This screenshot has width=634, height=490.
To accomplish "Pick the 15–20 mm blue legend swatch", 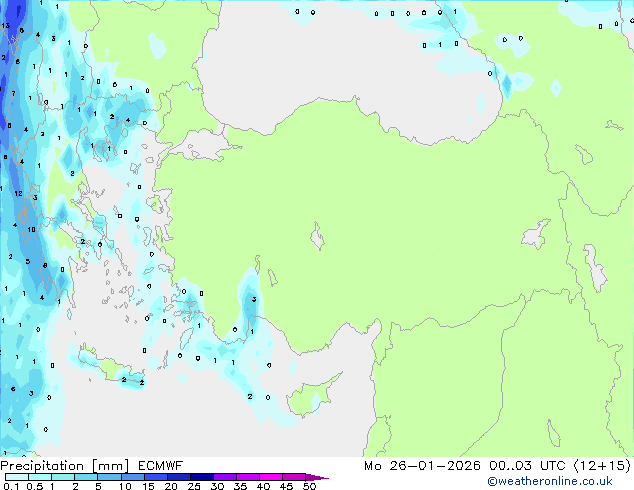I will [x=156, y=477].
